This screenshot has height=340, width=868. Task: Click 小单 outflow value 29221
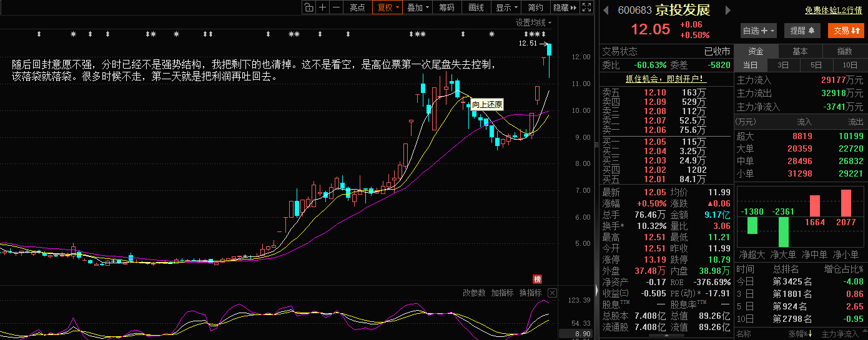pos(851,173)
